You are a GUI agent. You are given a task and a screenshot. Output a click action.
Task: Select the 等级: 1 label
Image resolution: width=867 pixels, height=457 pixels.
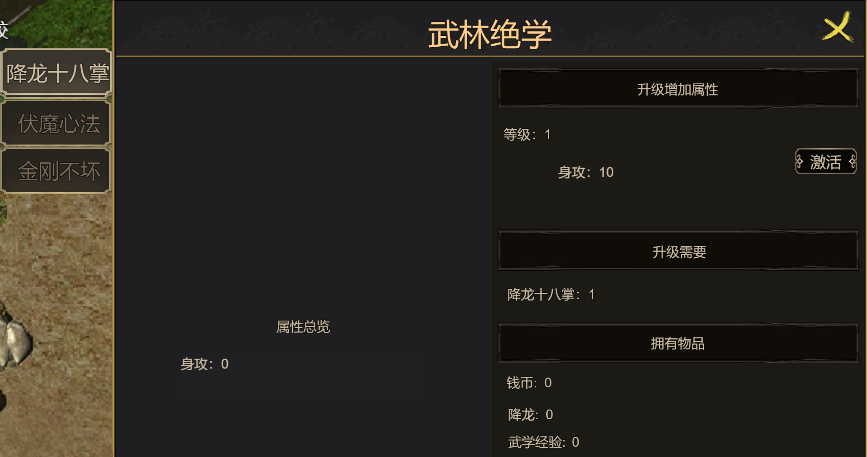pyautogui.click(x=528, y=134)
